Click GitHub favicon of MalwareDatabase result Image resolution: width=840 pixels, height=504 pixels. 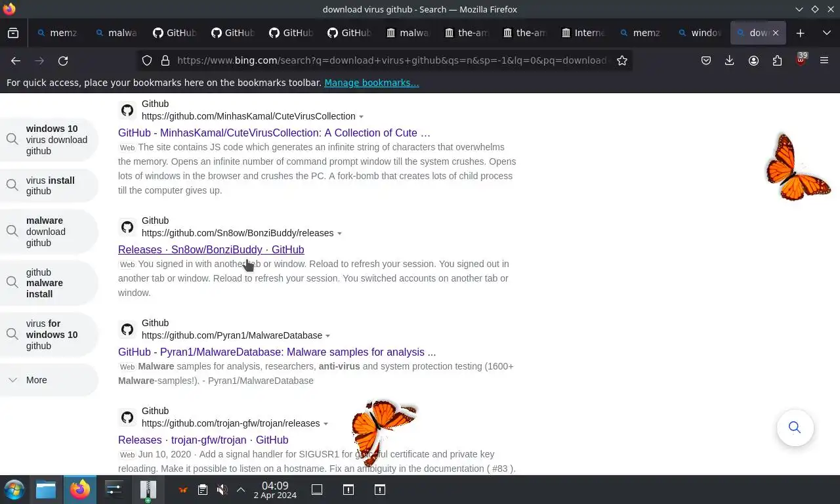[127, 329]
